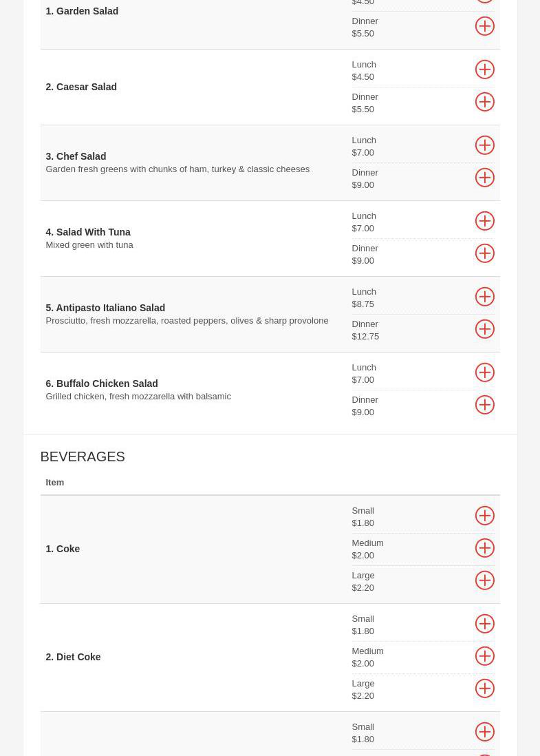The width and height of the screenshot is (540, 756).
Task: Click the Beverages section heading
Action: point(83,456)
